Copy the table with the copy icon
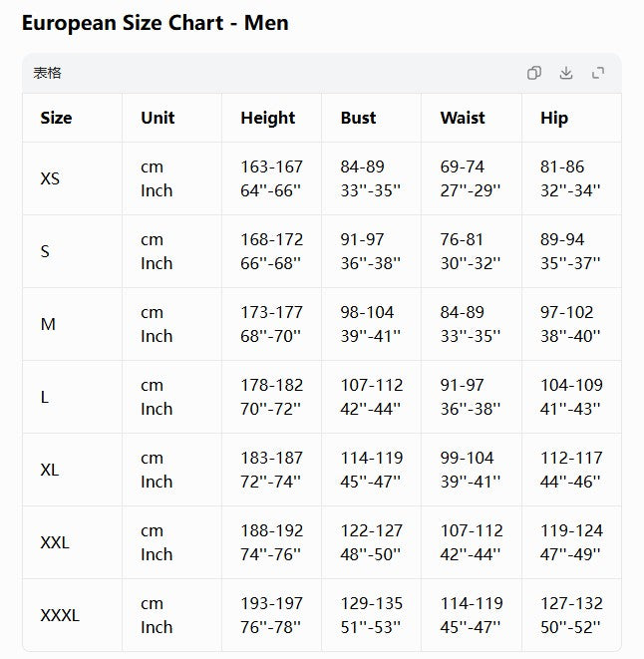Image resolution: width=644 pixels, height=659 pixels. (x=534, y=73)
